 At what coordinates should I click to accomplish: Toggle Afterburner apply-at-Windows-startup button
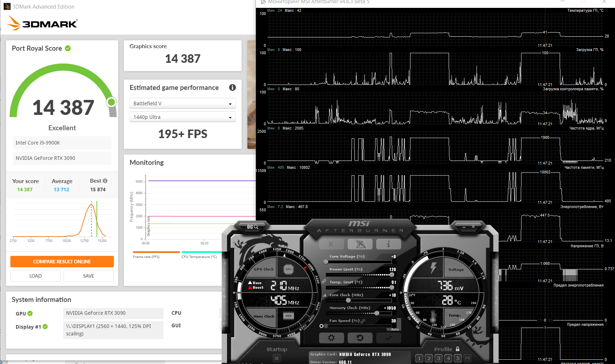[277, 358]
